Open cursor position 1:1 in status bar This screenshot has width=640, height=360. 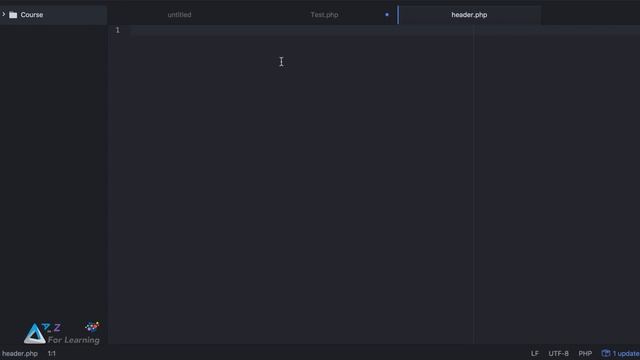(x=51, y=353)
